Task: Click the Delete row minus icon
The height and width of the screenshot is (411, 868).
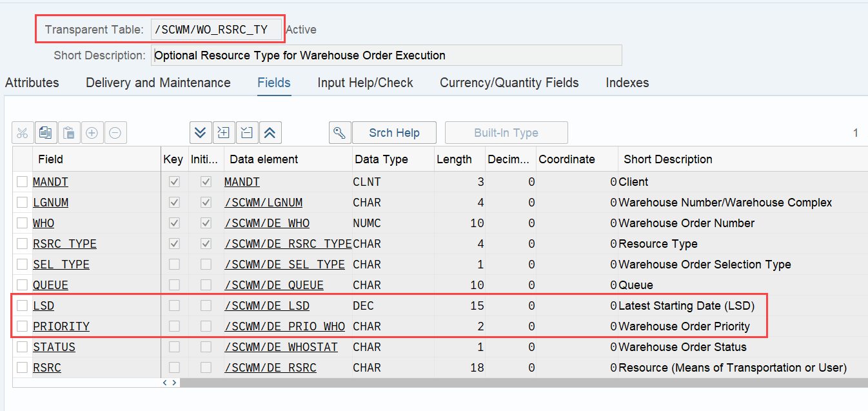Action: (115, 133)
